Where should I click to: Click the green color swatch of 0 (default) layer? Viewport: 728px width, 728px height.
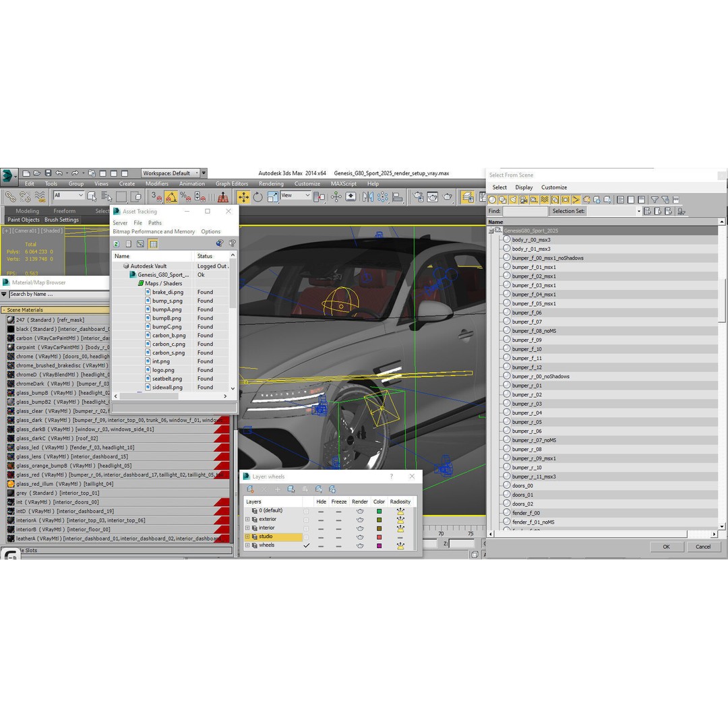point(379,511)
